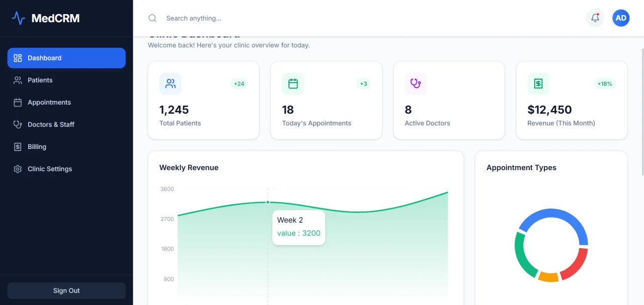Open notifications with the bell icon

coord(595,18)
